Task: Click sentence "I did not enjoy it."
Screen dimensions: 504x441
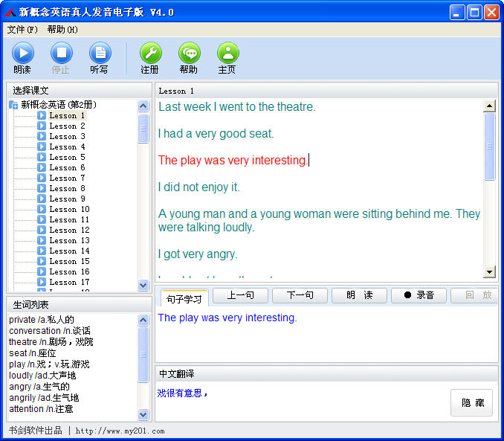Action: point(199,187)
